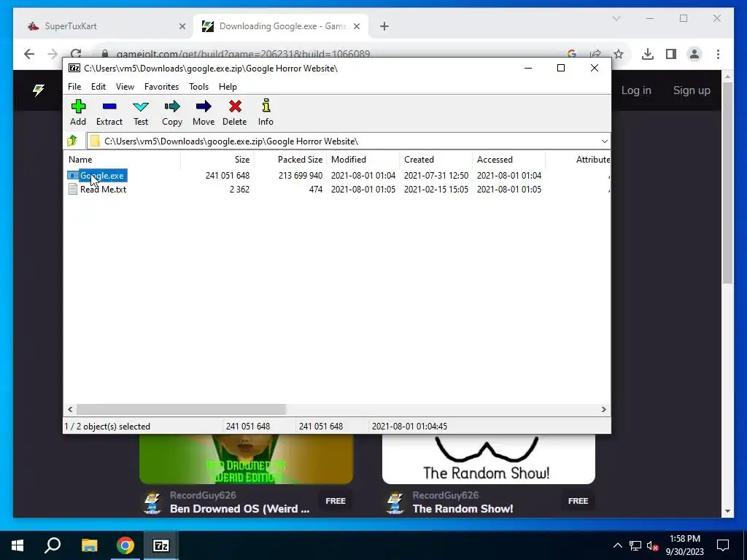Go back in Chrome browser
This screenshot has width=747, height=560.
pyautogui.click(x=29, y=54)
